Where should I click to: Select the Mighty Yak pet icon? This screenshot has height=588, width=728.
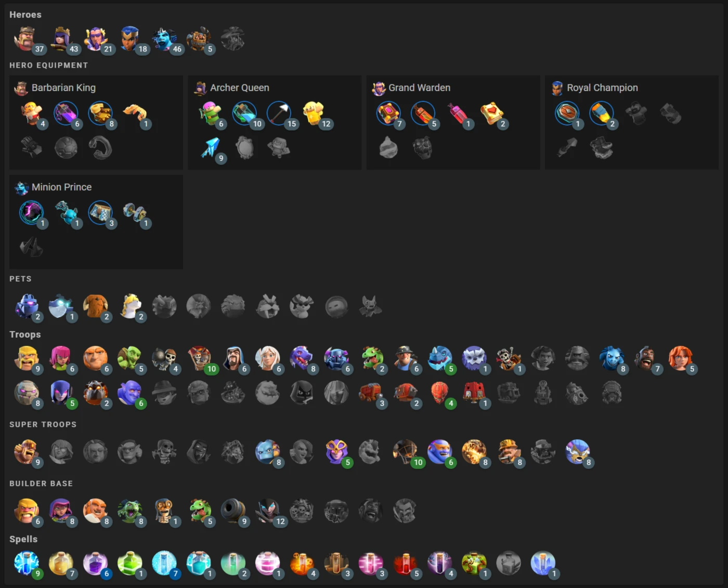(96, 306)
